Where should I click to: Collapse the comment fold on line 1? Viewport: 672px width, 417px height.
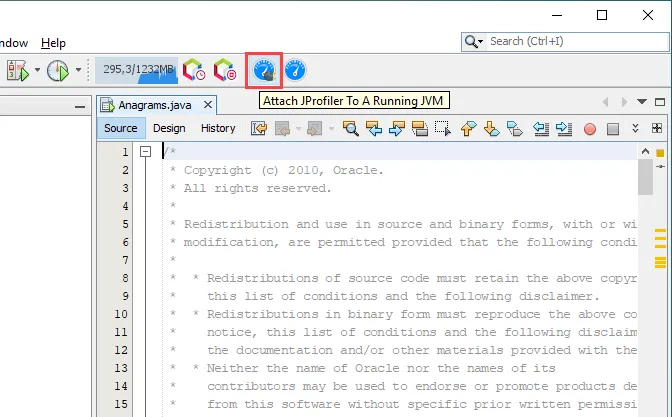145,152
